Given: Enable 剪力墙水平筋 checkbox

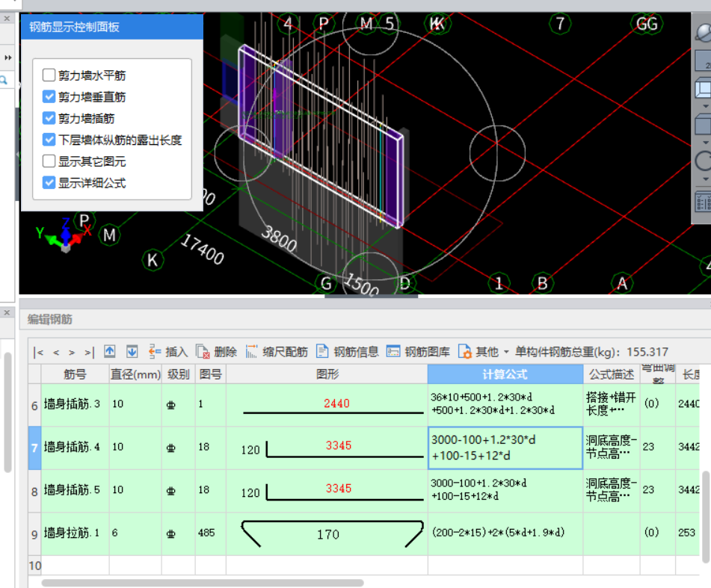Looking at the screenshot, I should (49, 75).
